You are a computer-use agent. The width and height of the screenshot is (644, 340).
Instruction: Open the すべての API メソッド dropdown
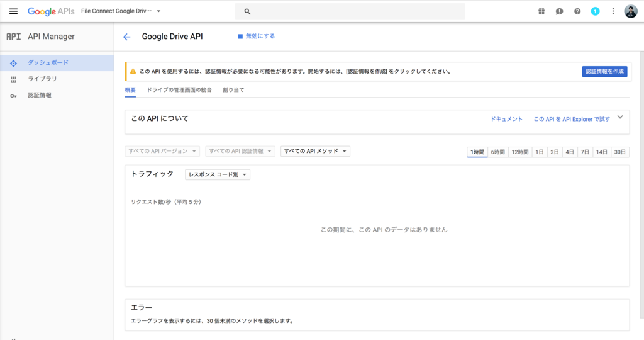coord(316,151)
